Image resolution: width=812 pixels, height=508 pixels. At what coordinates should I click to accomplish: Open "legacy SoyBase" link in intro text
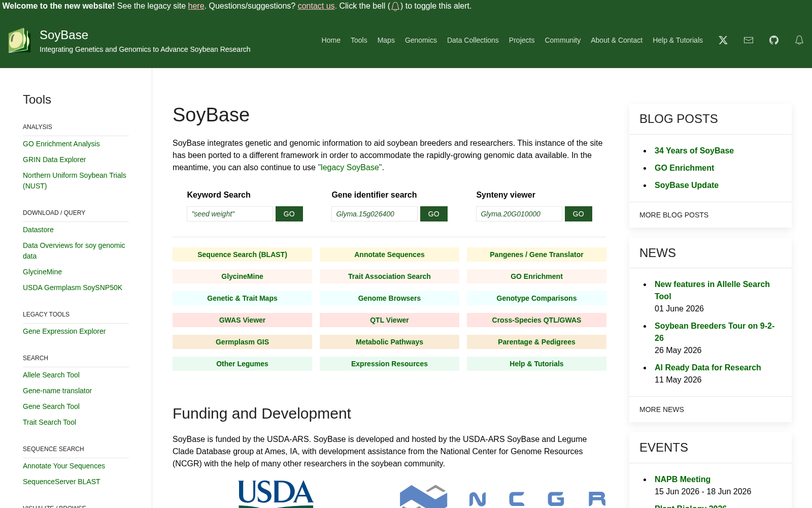(x=350, y=168)
